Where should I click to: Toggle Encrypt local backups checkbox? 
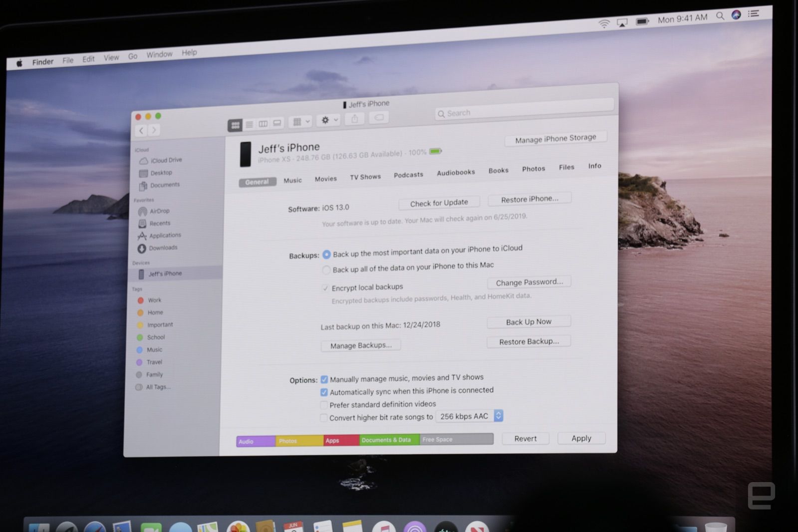(x=325, y=288)
